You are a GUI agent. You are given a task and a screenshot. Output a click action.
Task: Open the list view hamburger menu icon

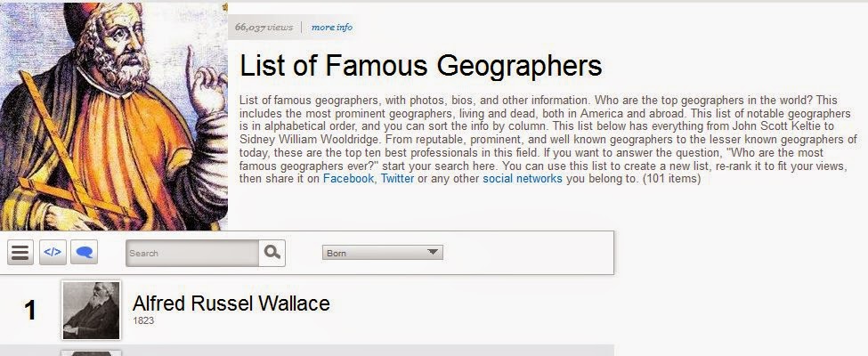click(20, 253)
